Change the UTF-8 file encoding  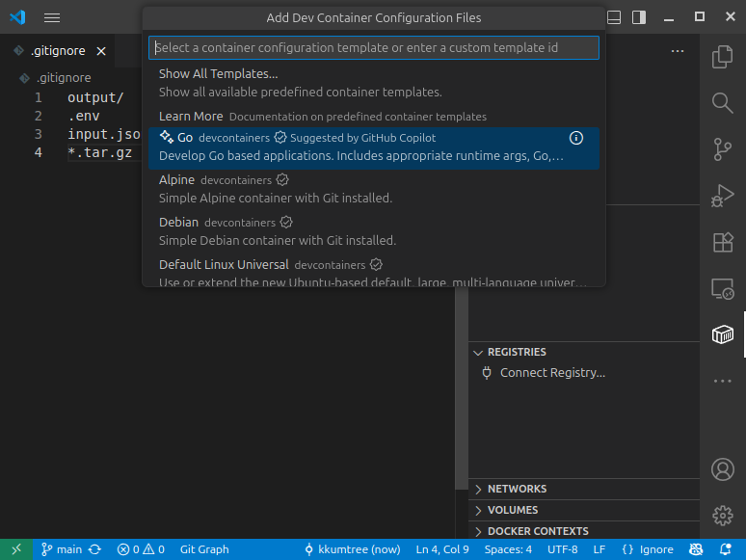(562, 549)
